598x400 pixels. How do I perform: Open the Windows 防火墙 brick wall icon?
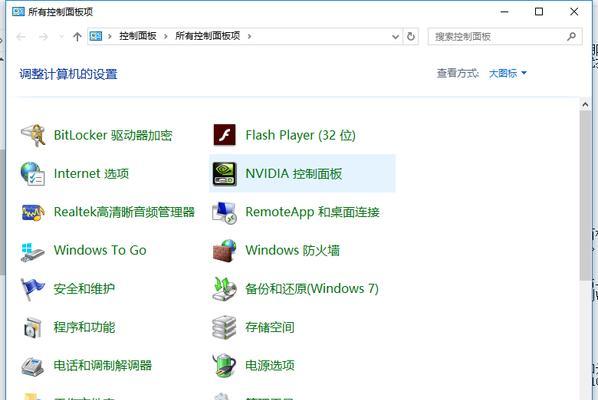pyautogui.click(x=224, y=251)
